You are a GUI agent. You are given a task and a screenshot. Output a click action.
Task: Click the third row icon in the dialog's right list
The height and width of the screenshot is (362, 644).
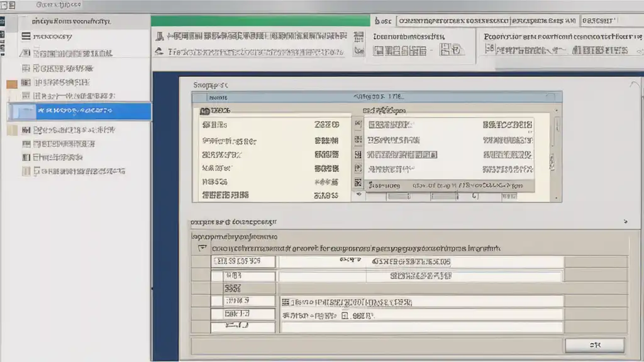(x=358, y=154)
